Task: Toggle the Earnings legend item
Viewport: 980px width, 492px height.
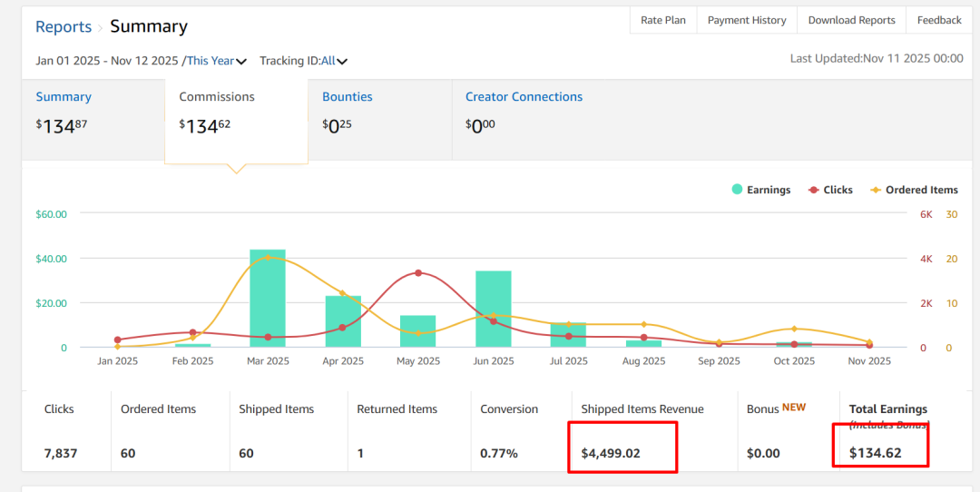Action: [x=761, y=190]
